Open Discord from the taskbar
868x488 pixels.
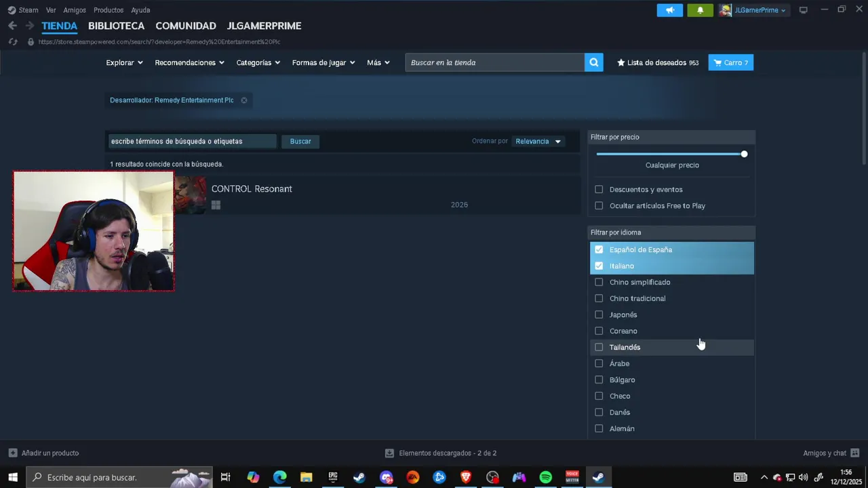click(x=386, y=477)
